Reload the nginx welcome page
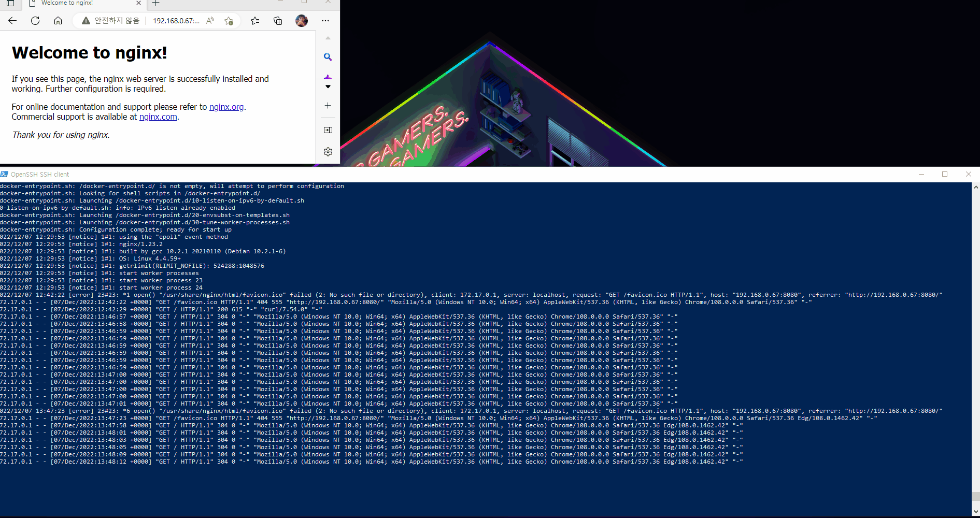The image size is (980, 518). [35, 21]
